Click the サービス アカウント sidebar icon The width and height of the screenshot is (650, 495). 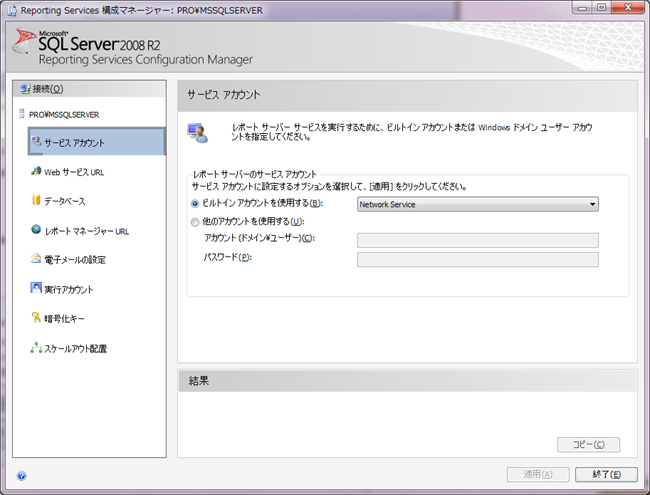click(x=36, y=141)
